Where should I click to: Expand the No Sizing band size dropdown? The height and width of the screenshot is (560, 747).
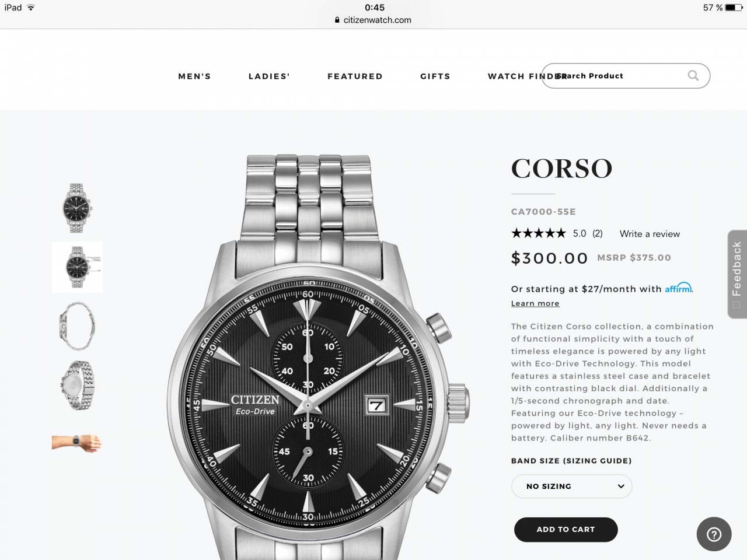tap(571, 486)
